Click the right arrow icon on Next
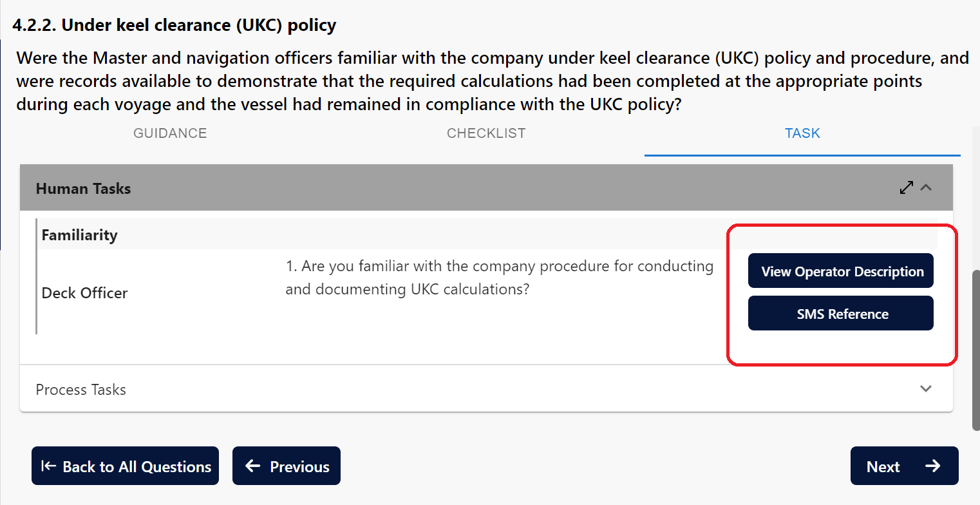Image resolution: width=980 pixels, height=505 pixels. (932, 466)
